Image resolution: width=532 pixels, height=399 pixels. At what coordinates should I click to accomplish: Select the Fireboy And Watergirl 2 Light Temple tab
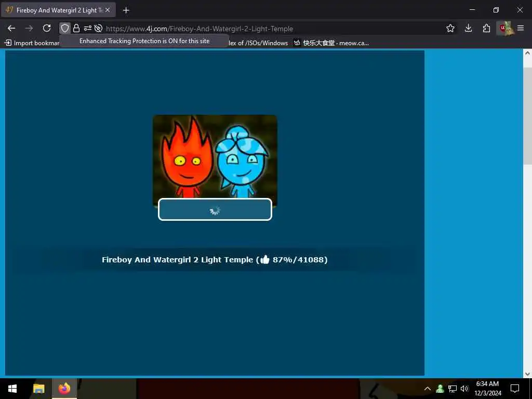pyautogui.click(x=58, y=10)
